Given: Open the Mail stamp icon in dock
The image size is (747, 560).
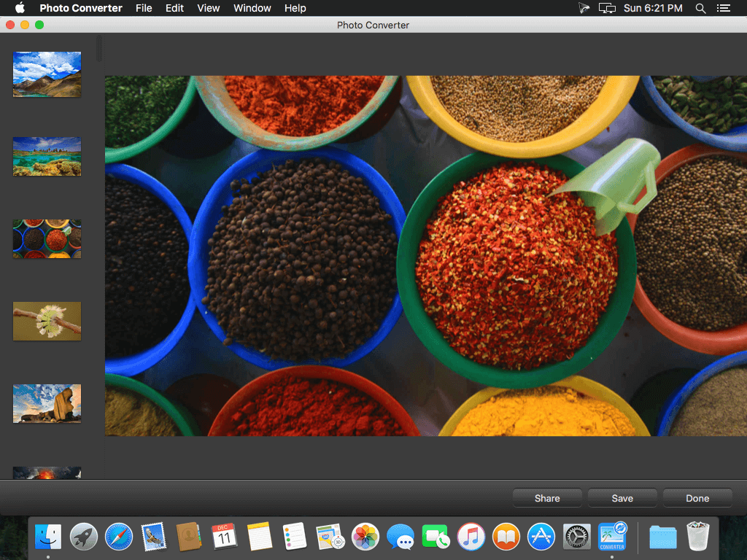Looking at the screenshot, I should (x=153, y=537).
